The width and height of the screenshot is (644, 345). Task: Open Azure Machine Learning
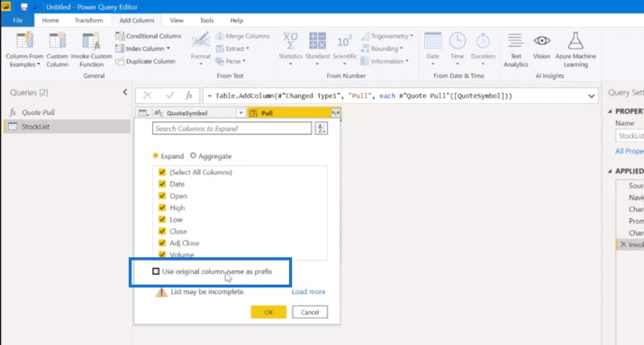pyautogui.click(x=576, y=50)
